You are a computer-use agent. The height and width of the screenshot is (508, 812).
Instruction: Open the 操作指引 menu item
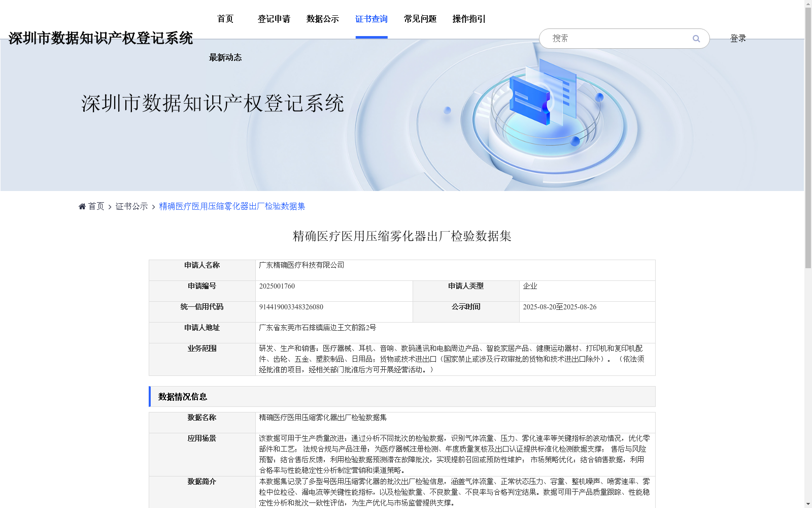click(x=469, y=19)
